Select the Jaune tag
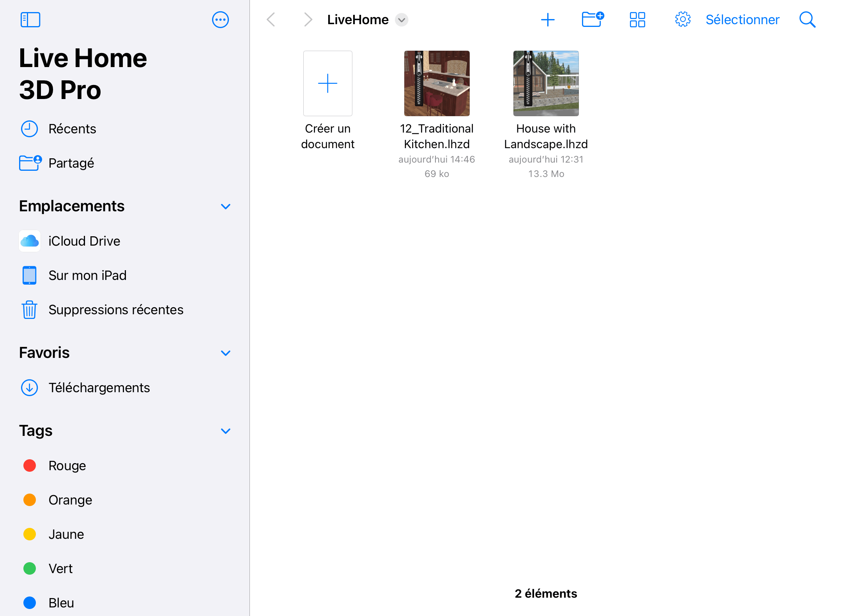The width and height of the screenshot is (842, 616). coord(125,534)
